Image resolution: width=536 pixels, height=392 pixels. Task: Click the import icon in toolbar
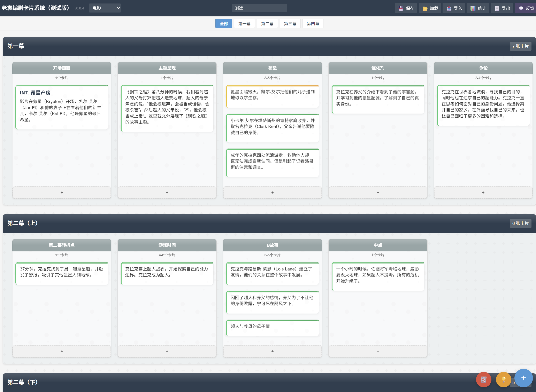449,8
